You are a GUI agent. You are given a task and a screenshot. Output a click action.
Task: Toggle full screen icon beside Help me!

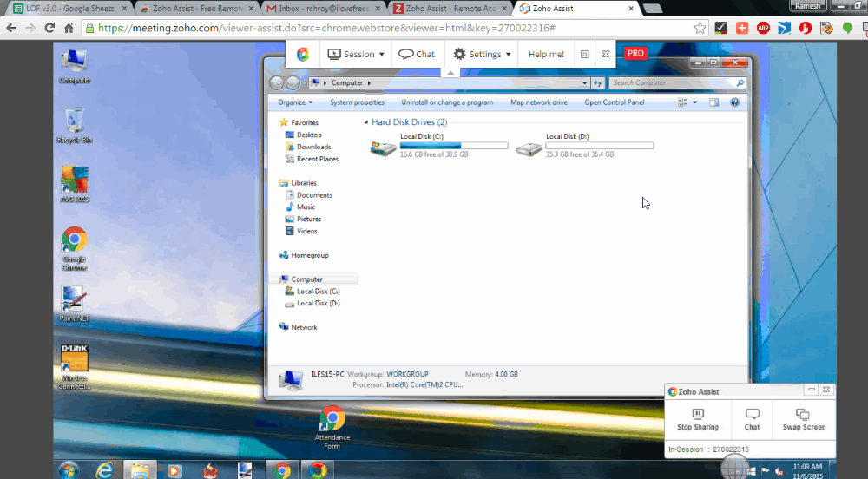click(584, 54)
